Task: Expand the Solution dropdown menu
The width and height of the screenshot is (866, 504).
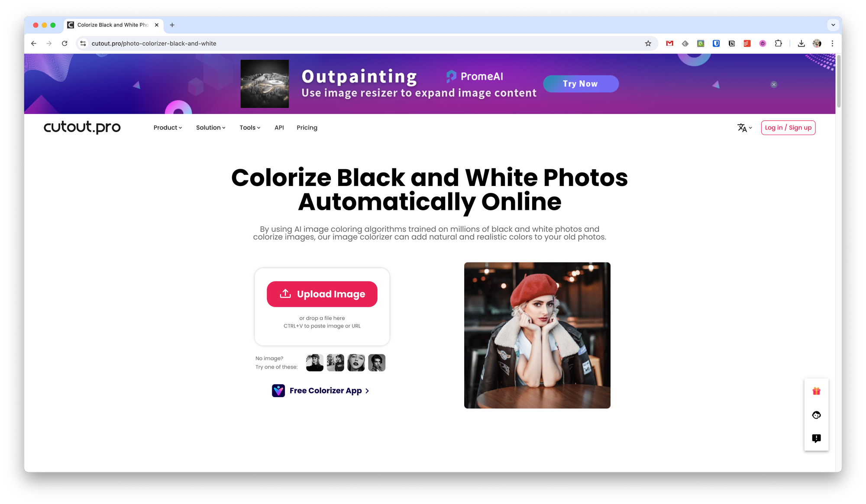Action: pos(210,128)
